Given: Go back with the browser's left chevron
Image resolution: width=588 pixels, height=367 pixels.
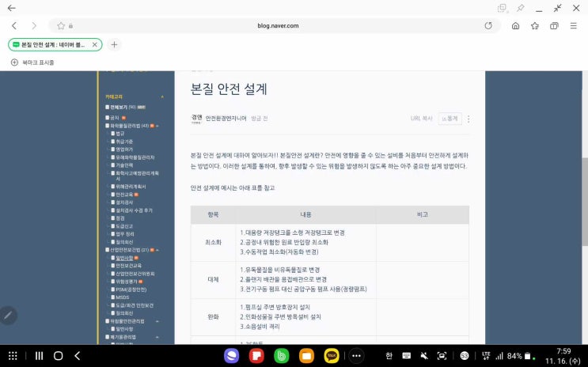Looking at the screenshot, I should coord(14,25).
